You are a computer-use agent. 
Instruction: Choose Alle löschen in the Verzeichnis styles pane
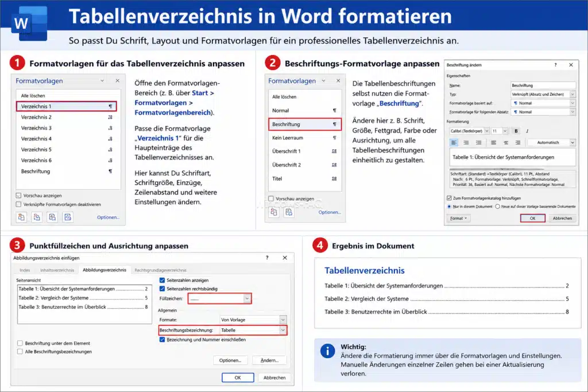pos(33,96)
